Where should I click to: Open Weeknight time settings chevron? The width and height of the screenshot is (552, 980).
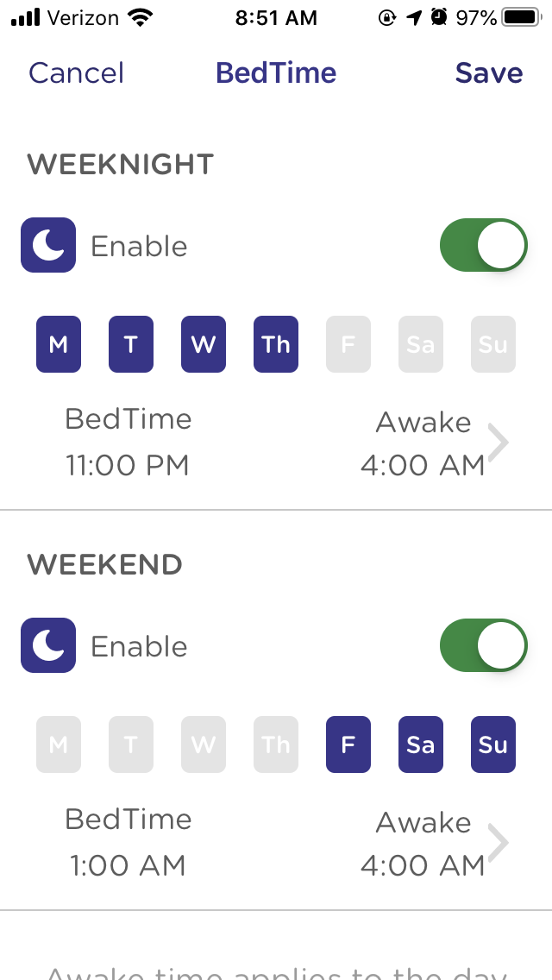(x=499, y=443)
